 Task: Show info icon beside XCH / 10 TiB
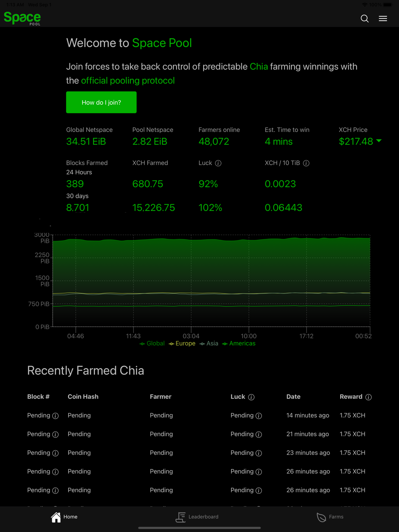[306, 163]
